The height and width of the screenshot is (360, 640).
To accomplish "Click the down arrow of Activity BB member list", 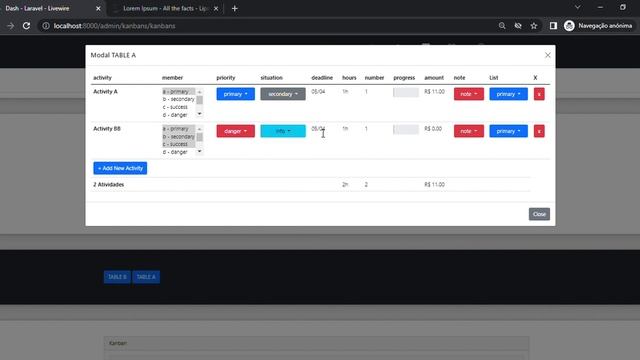I will pyautogui.click(x=200, y=151).
